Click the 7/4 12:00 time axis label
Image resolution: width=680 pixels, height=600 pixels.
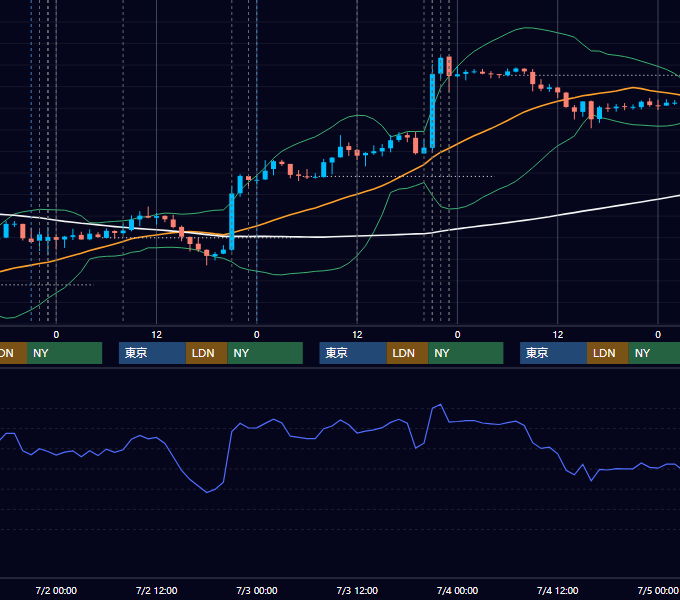558,590
